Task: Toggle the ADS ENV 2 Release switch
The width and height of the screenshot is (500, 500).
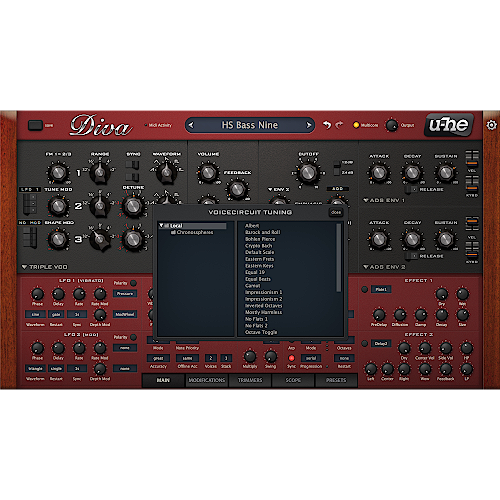Action: pos(411,256)
